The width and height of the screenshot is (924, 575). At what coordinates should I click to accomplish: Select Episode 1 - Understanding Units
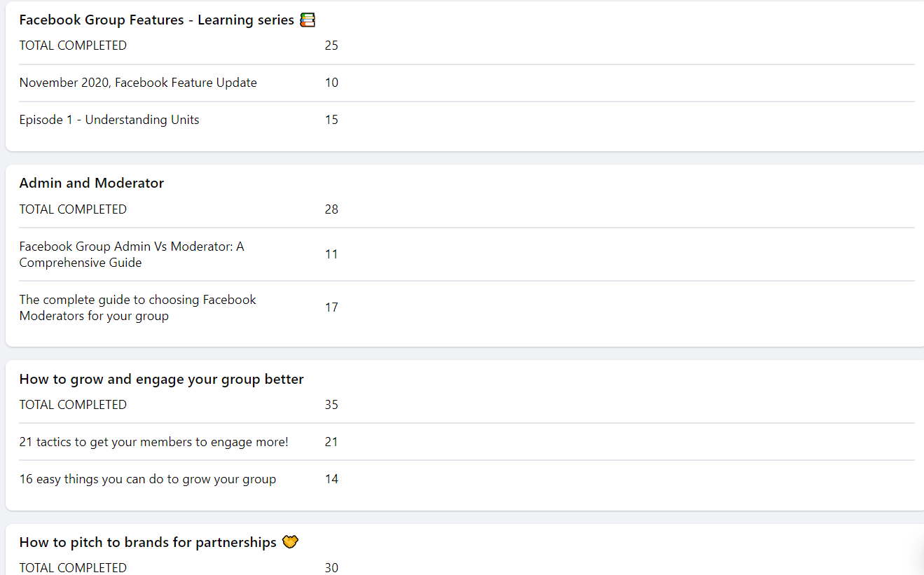coord(109,120)
